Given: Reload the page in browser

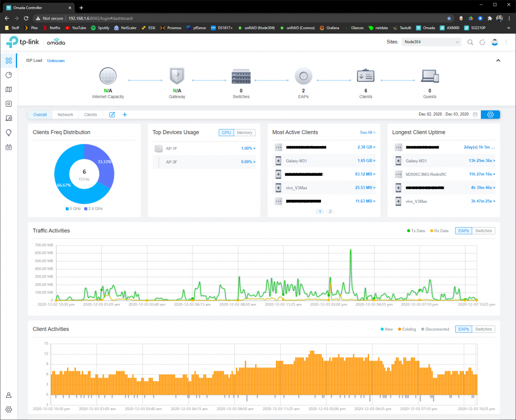Looking at the screenshot, I should (26, 19).
